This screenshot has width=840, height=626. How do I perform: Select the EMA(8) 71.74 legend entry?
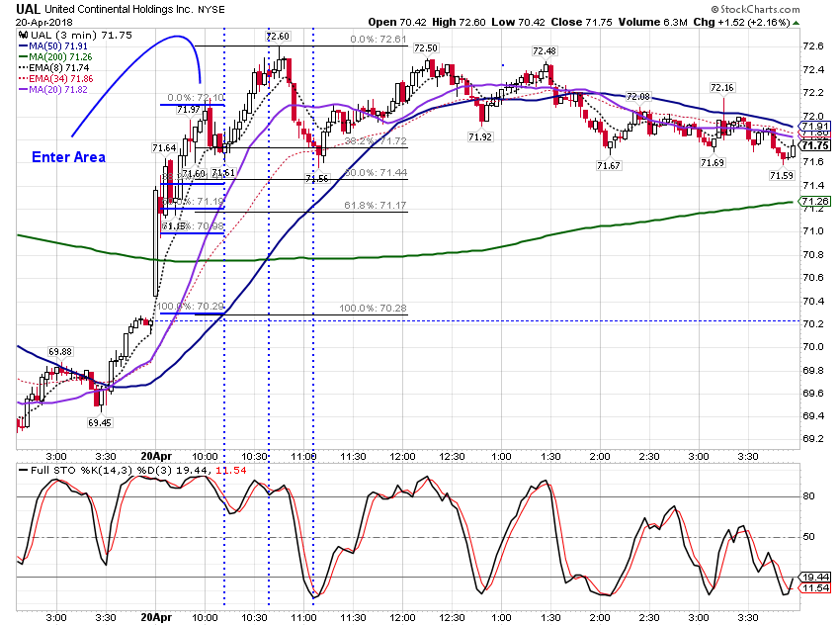[54, 67]
